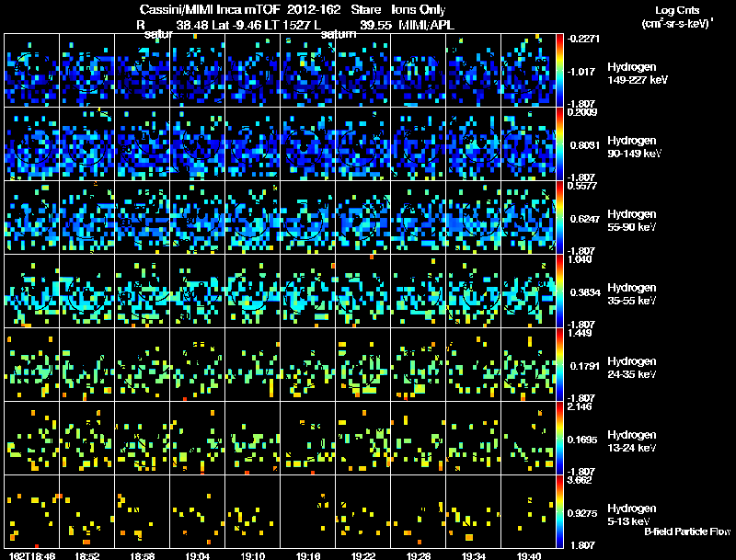Image resolution: width=736 pixels, height=560 pixels.
Task: Click the Hydrogen 55-90 keV panel at 19:40
Action: [x=528, y=218]
